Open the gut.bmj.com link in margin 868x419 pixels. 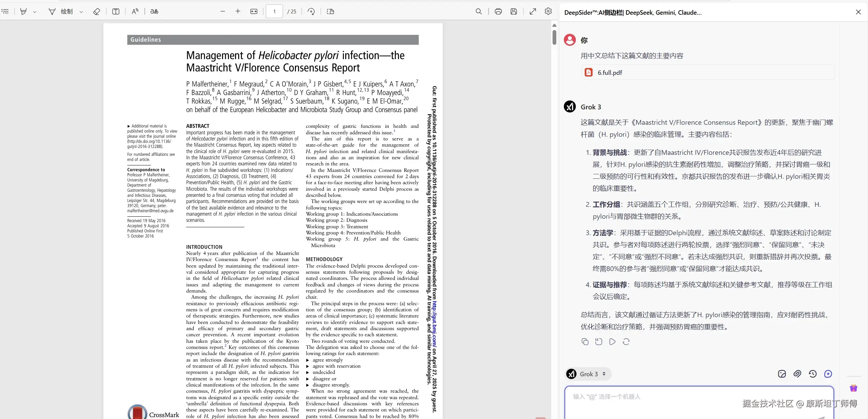pyautogui.click(x=434, y=324)
